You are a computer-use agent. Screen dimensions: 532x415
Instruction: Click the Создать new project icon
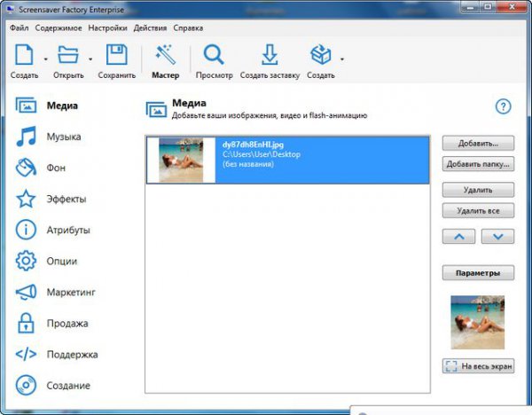coord(24,54)
